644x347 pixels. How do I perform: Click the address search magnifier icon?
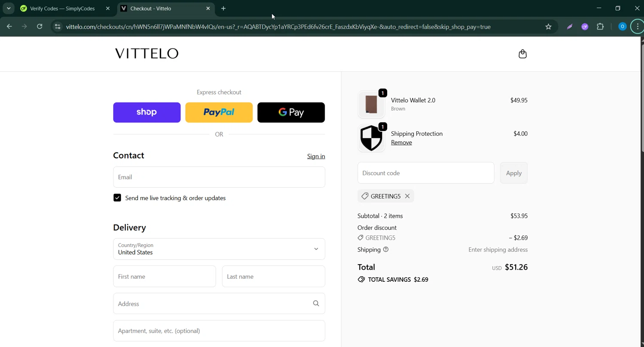(316, 304)
